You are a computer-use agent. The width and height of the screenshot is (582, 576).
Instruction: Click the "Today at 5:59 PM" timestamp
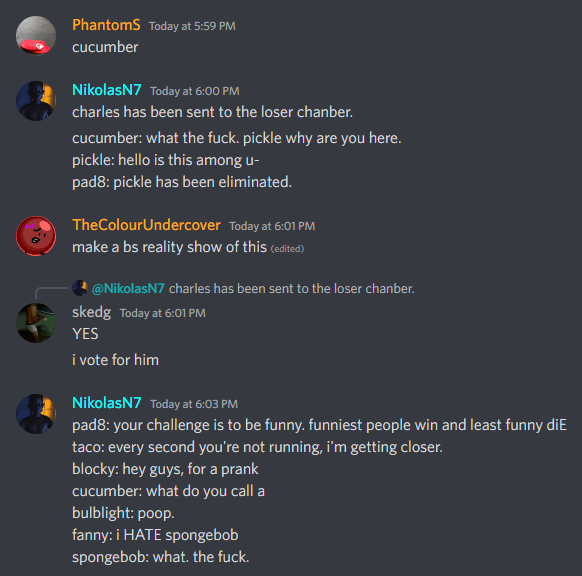coord(192,26)
